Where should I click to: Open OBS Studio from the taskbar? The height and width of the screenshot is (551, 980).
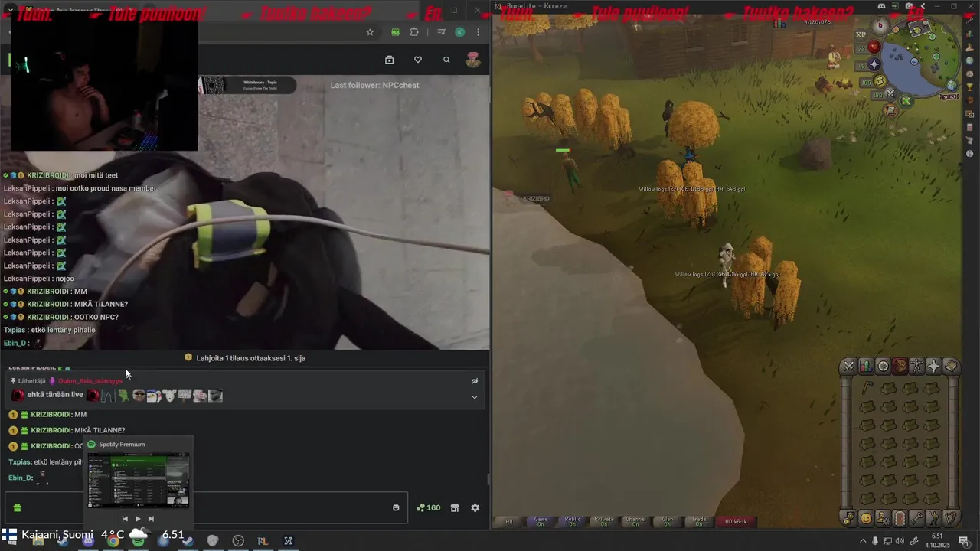point(238,540)
